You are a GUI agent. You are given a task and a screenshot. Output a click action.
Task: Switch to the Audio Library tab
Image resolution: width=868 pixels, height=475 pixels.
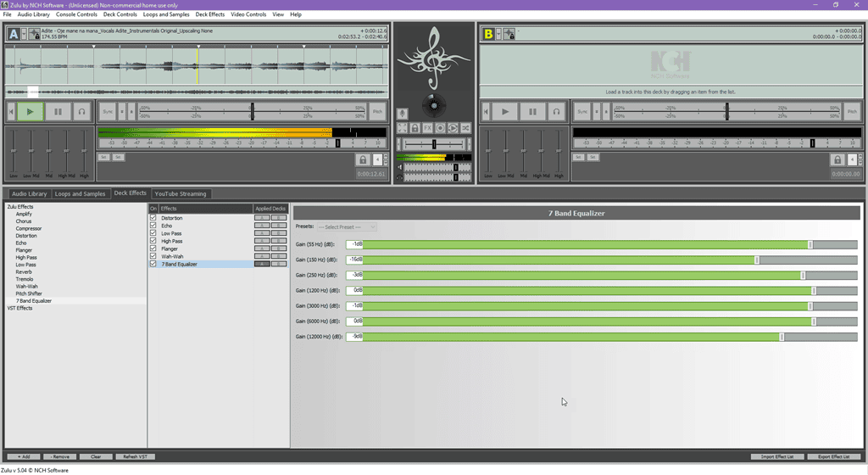pos(30,193)
